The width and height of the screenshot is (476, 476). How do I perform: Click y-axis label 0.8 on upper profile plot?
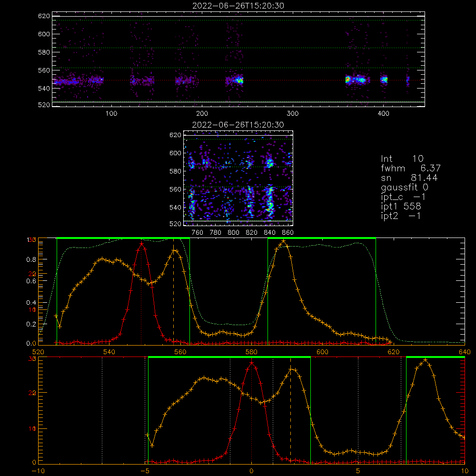(x=31, y=259)
